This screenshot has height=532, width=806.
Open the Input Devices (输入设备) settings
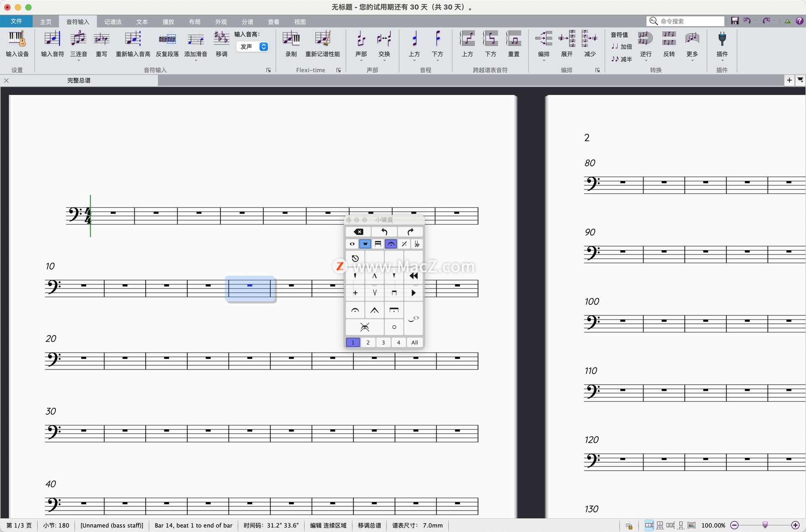[17, 44]
